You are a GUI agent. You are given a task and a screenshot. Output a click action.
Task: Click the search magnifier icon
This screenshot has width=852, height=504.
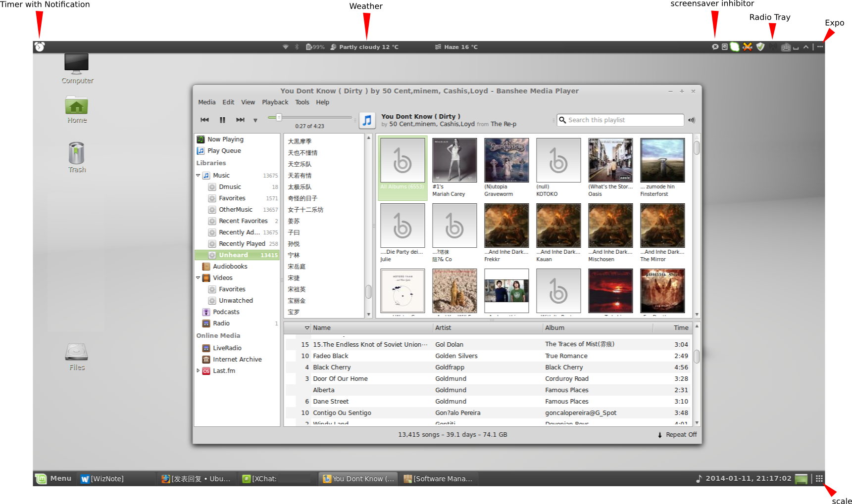[562, 120]
